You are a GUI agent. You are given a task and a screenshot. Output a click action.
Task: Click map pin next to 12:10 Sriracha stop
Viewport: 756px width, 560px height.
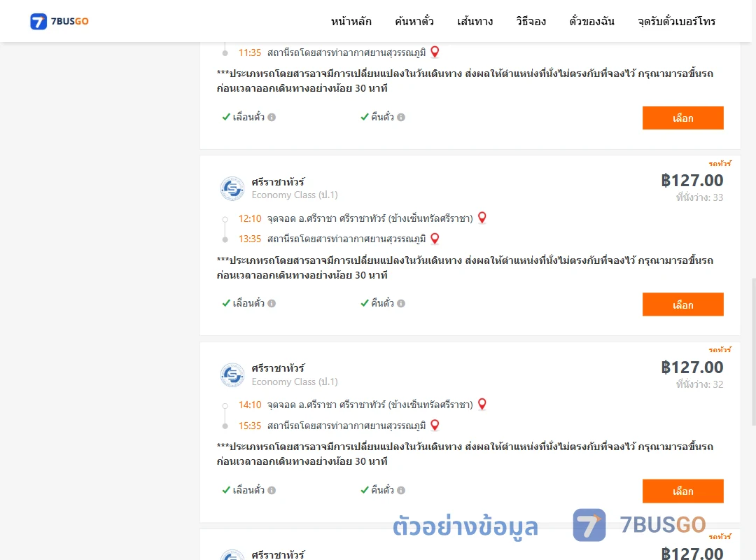click(x=482, y=218)
